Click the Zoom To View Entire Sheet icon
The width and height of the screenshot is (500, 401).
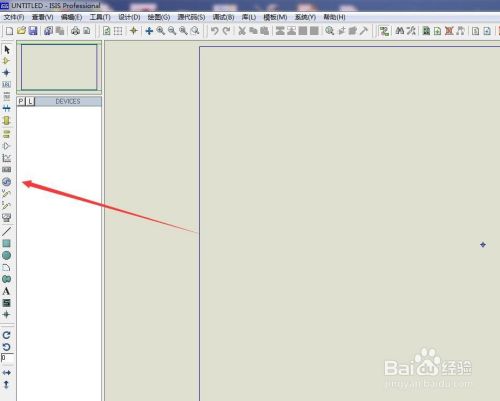click(183, 31)
